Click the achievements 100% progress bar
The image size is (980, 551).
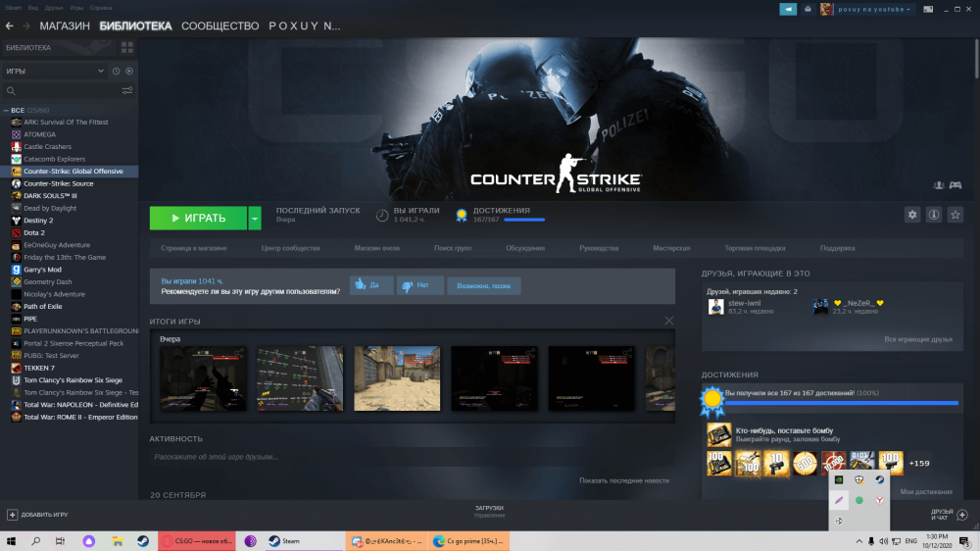tap(841, 403)
